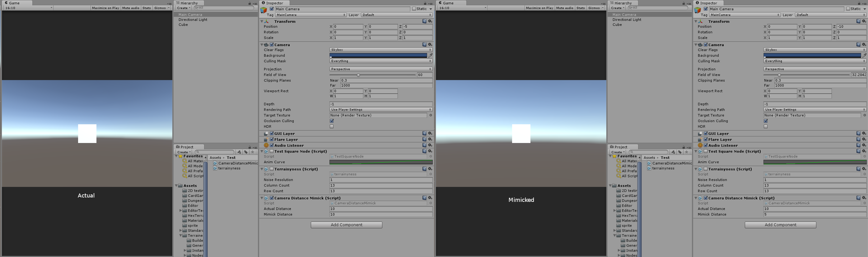Open Inspector panel options menu in Mimicked editor
The width and height of the screenshot is (868, 257).
coord(864,4)
